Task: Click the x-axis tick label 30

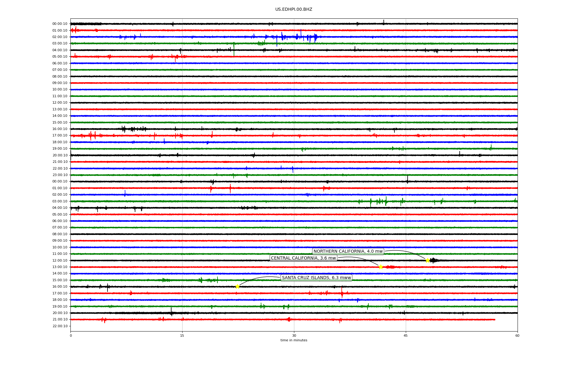Action: coord(294,335)
